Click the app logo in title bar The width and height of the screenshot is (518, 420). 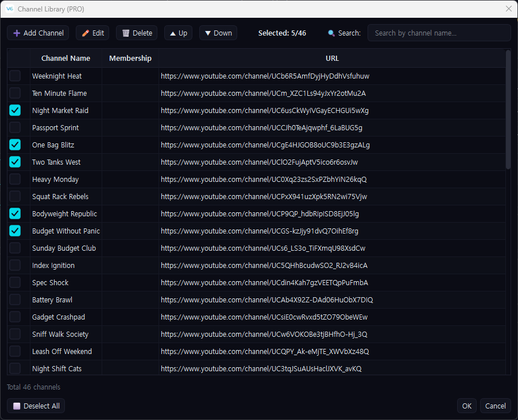(10, 9)
